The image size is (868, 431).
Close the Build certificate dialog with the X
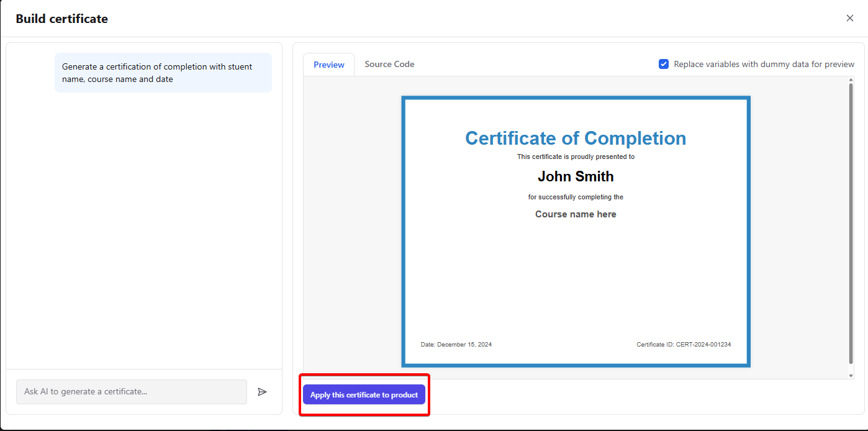(849, 18)
